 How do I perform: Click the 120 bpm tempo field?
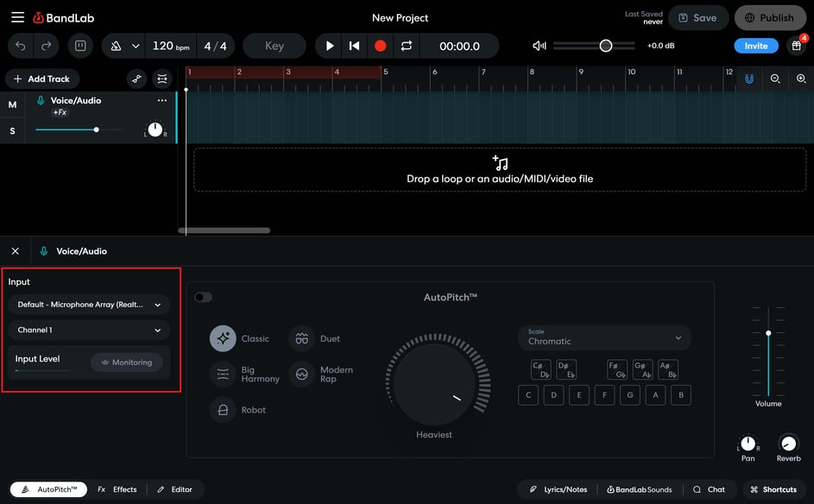[x=171, y=47]
